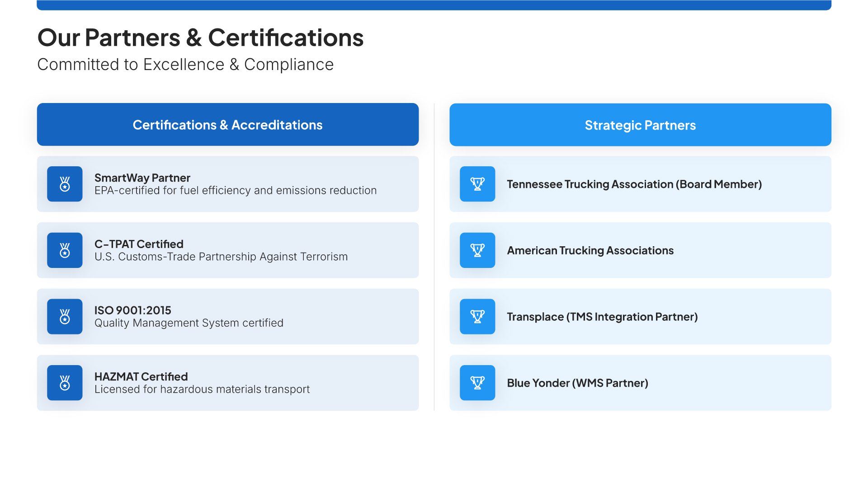Viewport: 868px width, 488px height.
Task: Select Transplace (TMS Integration Partner) entry
Action: tap(602, 317)
